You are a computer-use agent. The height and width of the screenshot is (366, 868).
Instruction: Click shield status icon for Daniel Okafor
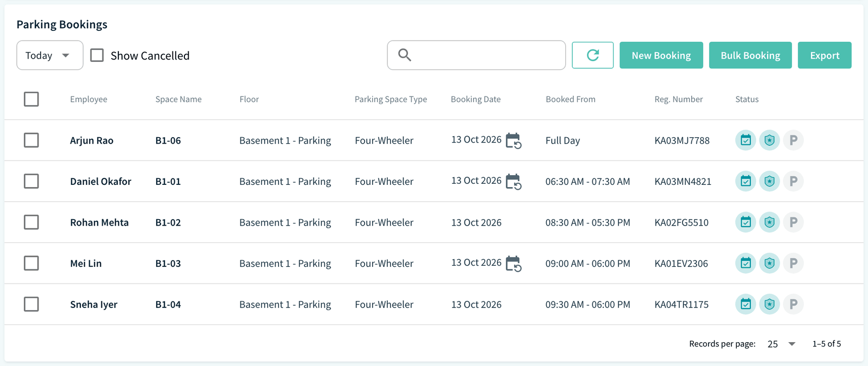coord(769,181)
